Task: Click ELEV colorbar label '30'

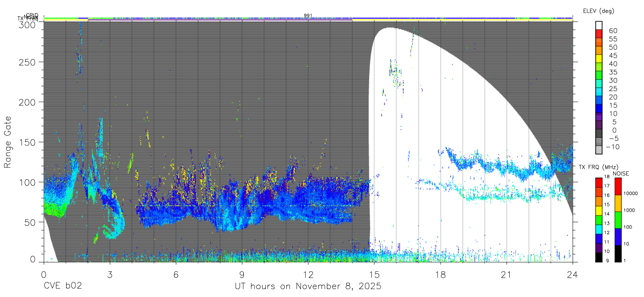Action: [613, 80]
